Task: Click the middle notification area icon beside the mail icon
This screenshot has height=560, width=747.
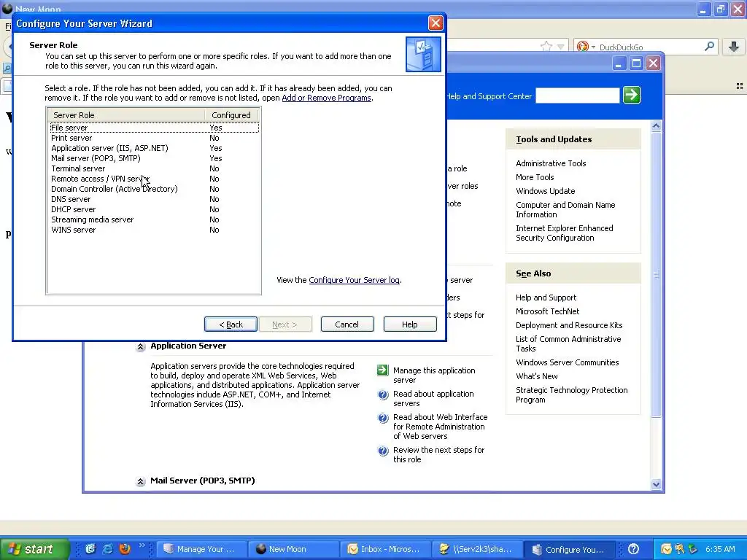Action: (679, 549)
